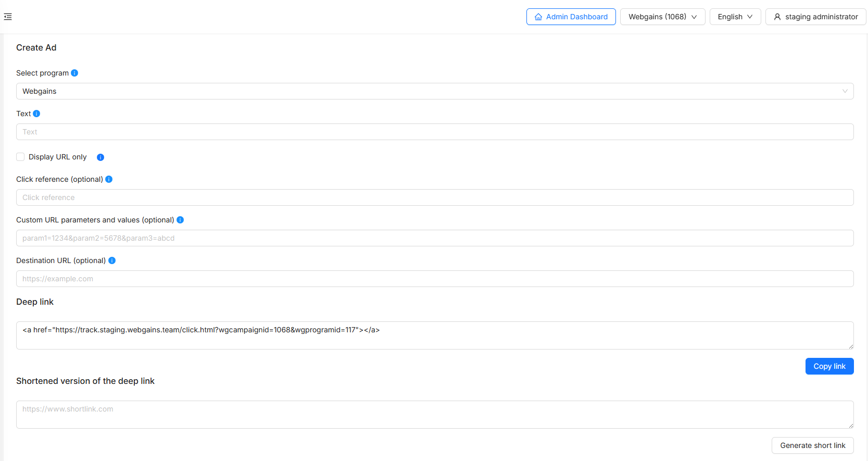Click the Destination URL input field

tap(434, 279)
